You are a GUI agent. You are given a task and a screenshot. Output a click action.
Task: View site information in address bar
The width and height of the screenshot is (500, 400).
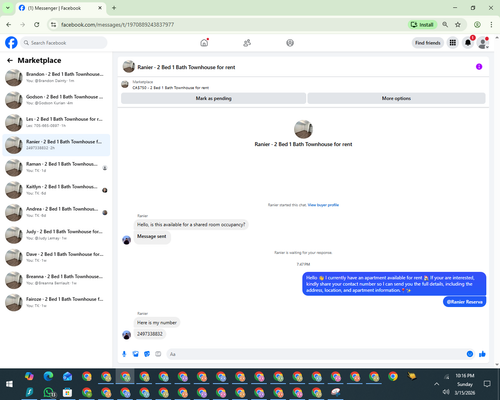(x=53, y=24)
